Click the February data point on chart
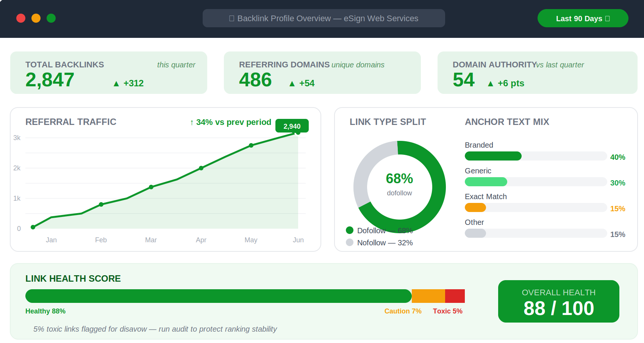Viewport: 644px width, 343px height. pos(101,204)
